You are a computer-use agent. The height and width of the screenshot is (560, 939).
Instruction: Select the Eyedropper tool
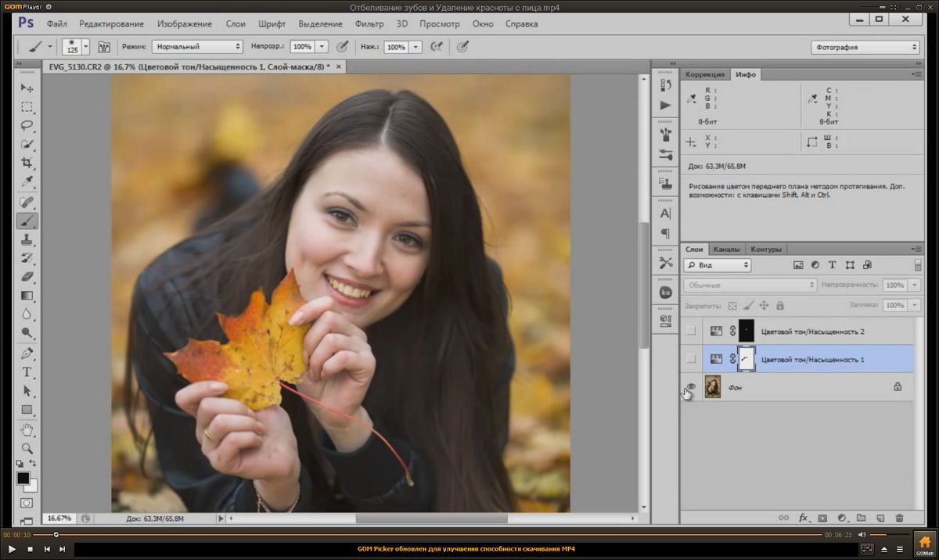[27, 182]
